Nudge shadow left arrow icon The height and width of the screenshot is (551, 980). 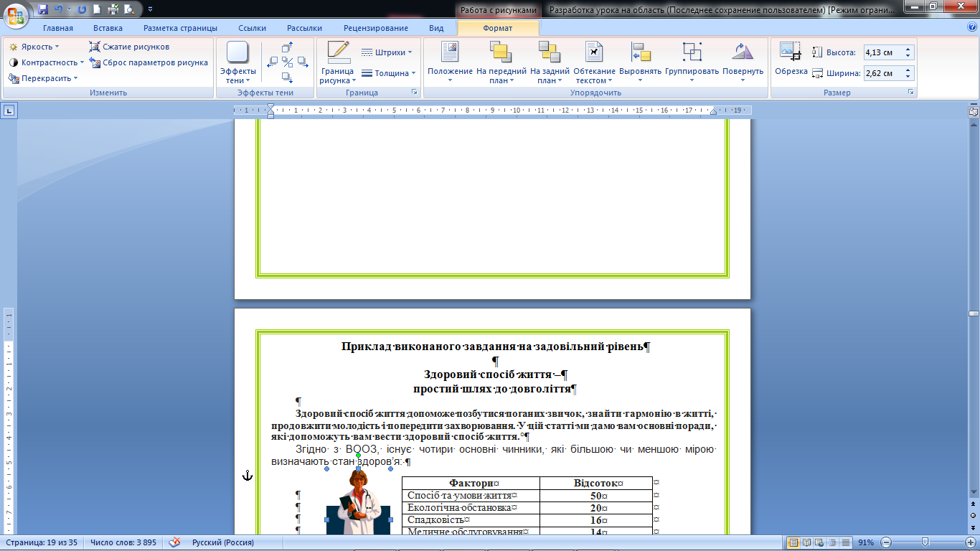273,62
